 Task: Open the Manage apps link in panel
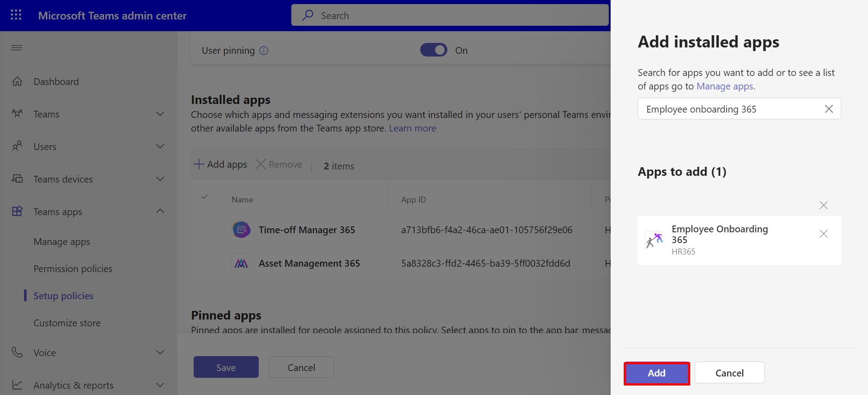725,86
